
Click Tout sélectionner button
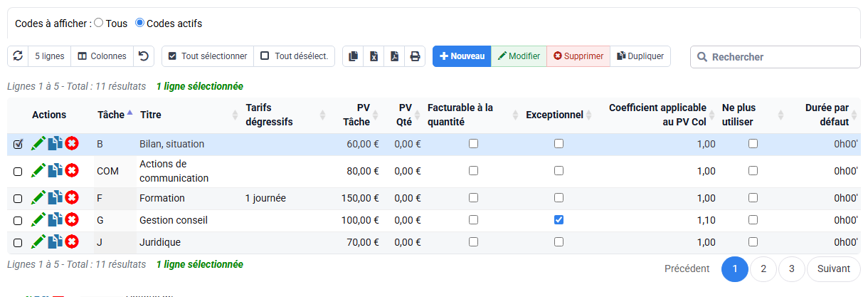207,56
